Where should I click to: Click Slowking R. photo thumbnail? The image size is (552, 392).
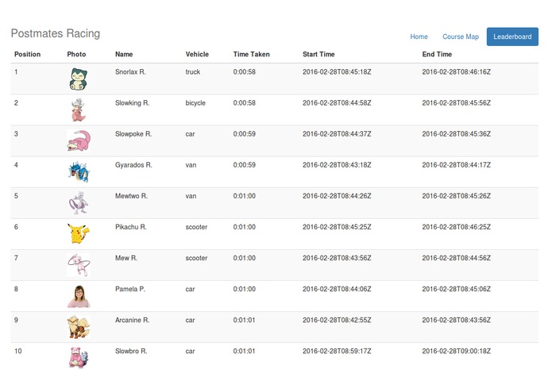[x=79, y=110]
